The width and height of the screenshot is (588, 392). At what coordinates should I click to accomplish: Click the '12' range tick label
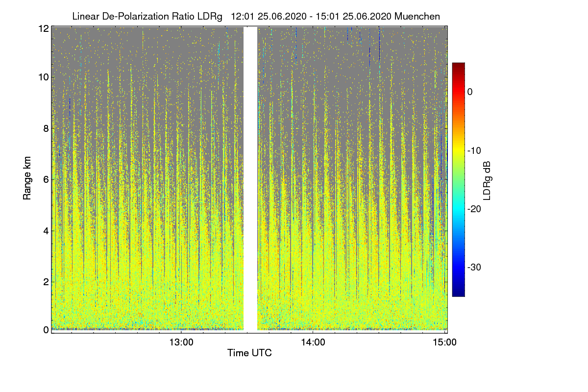click(43, 28)
